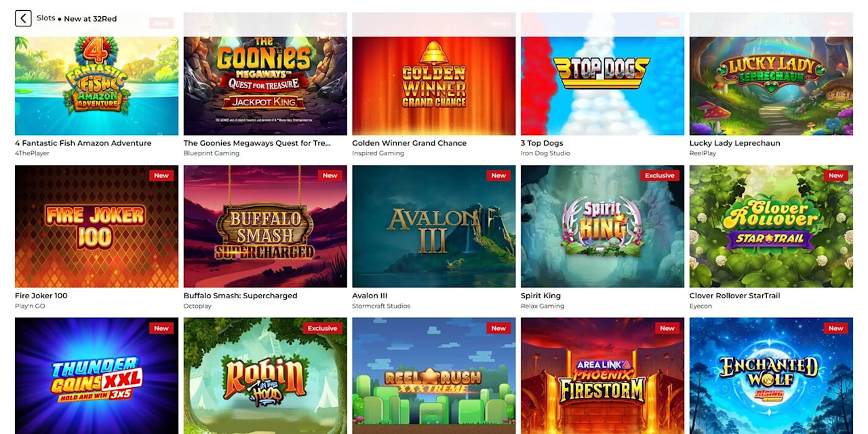The image size is (868, 434).
Task: Open Area Link Phoenix Firestorm thumbnail
Action: 602,376
